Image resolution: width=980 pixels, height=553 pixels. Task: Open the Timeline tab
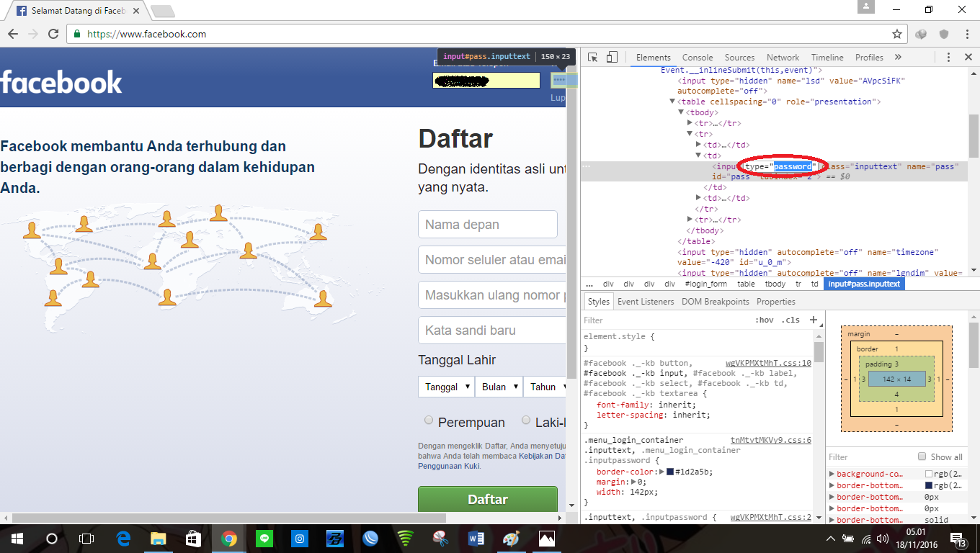(827, 58)
